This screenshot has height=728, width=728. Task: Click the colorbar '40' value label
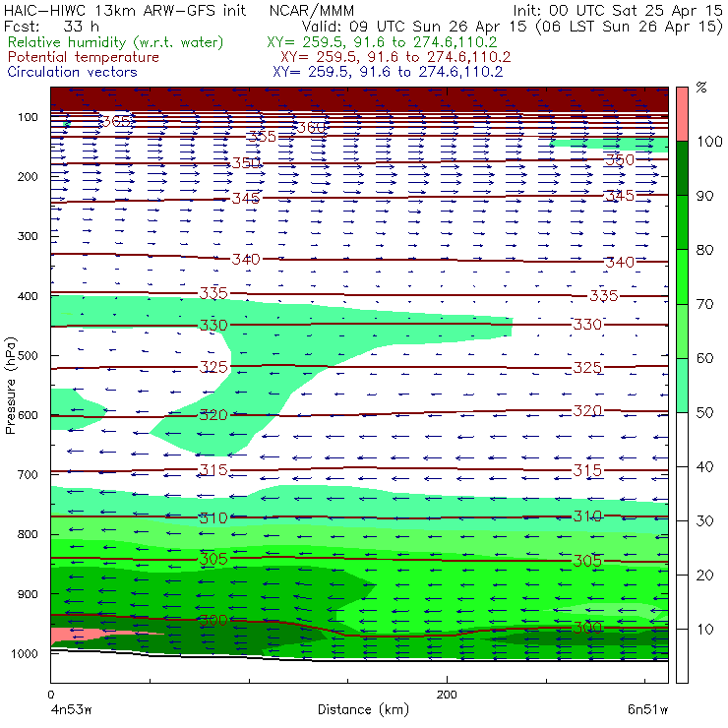(704, 466)
